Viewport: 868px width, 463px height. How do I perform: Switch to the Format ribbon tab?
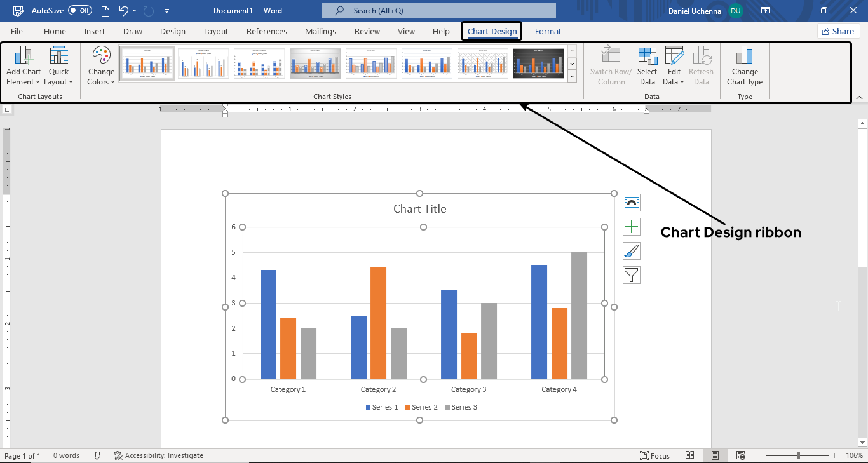[x=547, y=30]
